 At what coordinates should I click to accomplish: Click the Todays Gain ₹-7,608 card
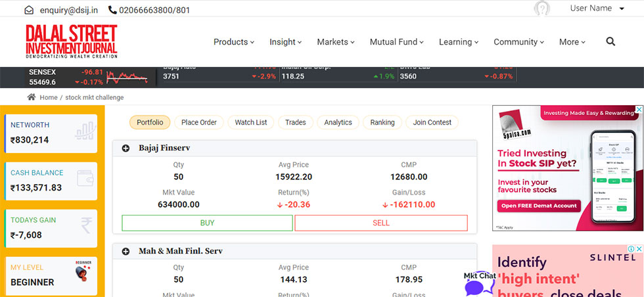click(x=51, y=229)
